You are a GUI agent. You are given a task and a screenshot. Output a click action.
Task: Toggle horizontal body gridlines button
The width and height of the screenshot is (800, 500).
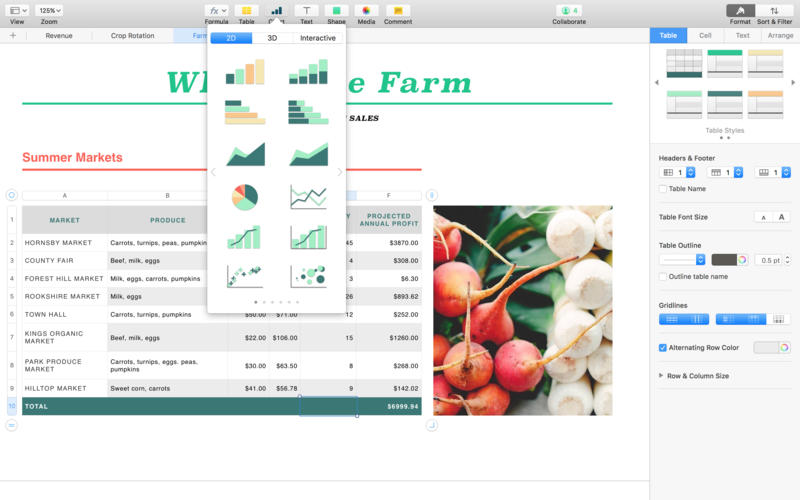coord(672,319)
